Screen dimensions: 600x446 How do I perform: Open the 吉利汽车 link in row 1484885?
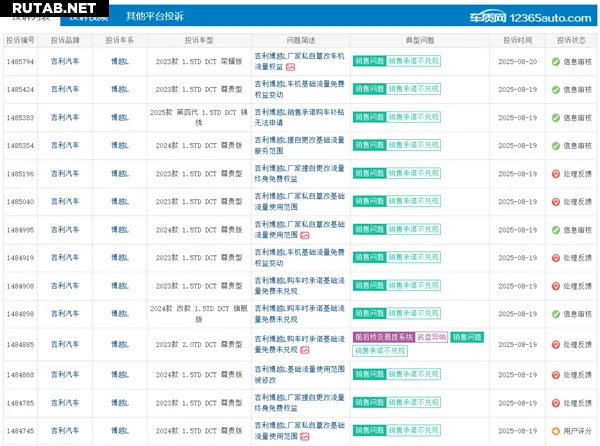point(65,344)
